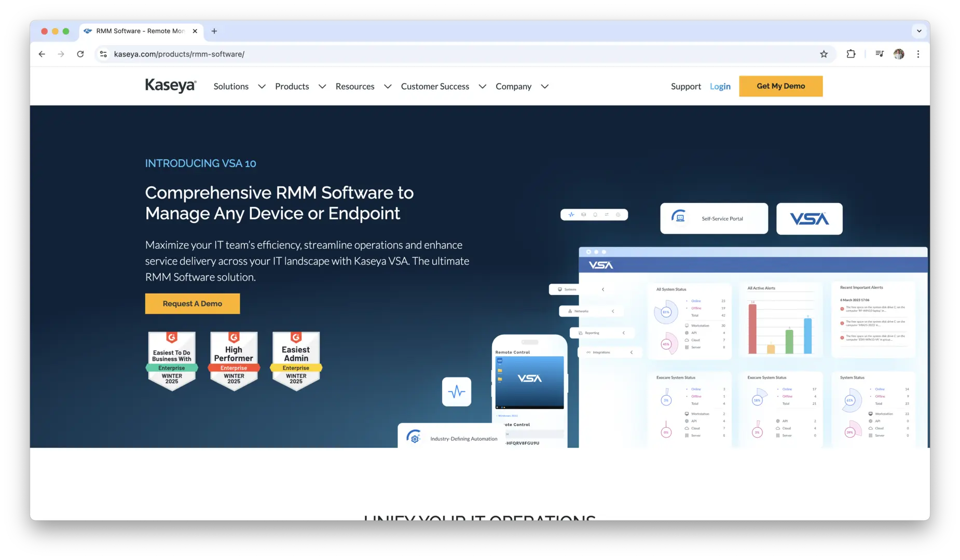Click the Self-Service Portal card icon
Screen dimensions: 960x560
[679, 216]
